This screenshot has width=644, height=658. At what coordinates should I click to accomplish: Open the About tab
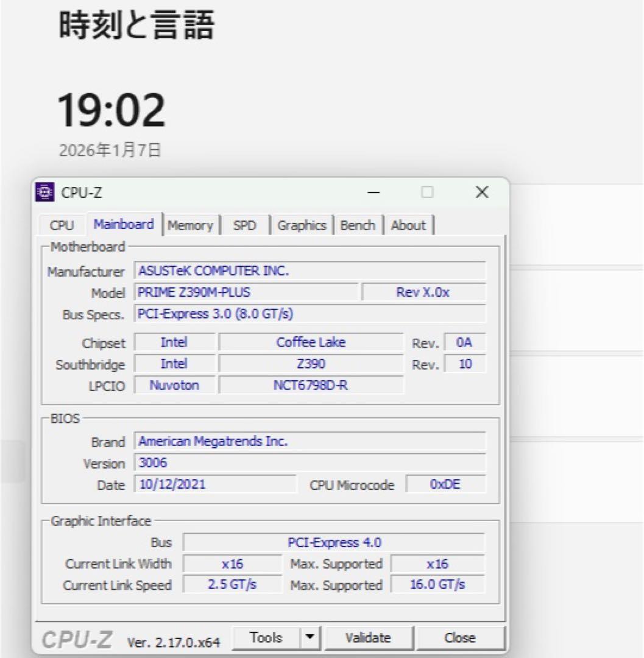click(x=408, y=225)
